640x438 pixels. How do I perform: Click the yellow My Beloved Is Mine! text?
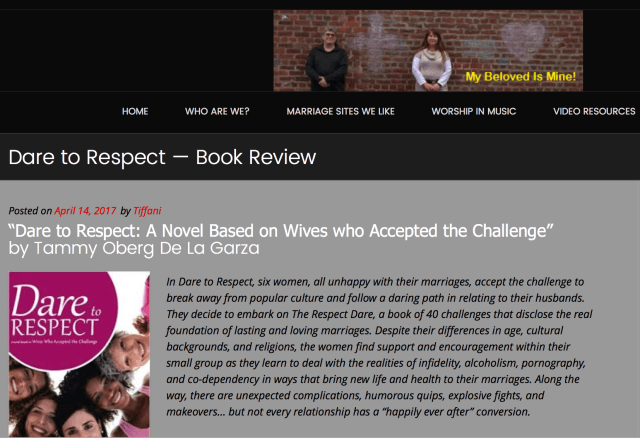pyautogui.click(x=521, y=76)
